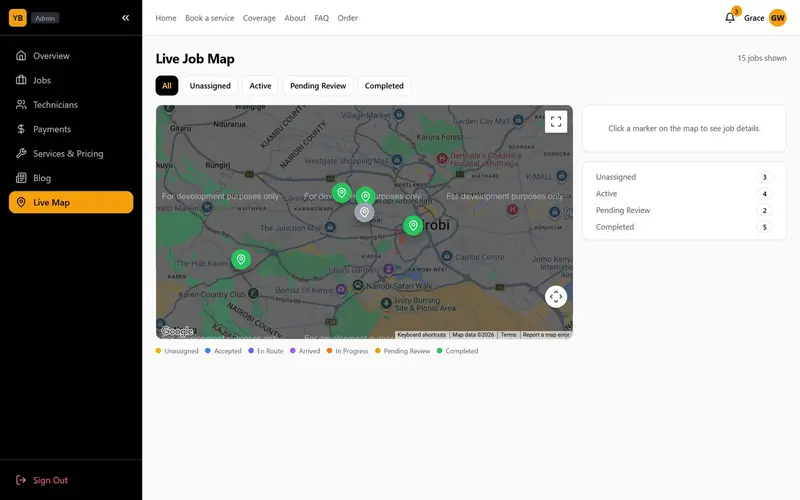Click the 15 jobs shown text

[x=762, y=58]
